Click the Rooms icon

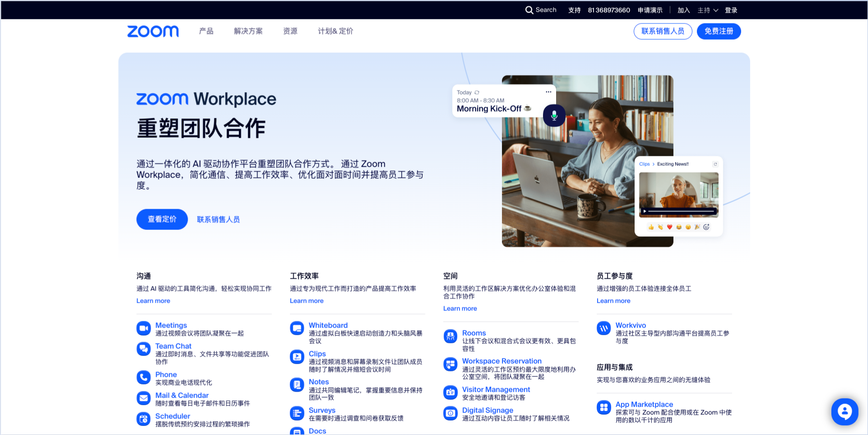tap(450, 336)
